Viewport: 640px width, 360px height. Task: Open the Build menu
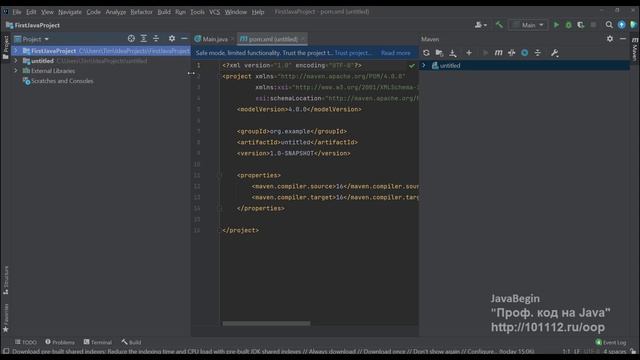[164, 12]
